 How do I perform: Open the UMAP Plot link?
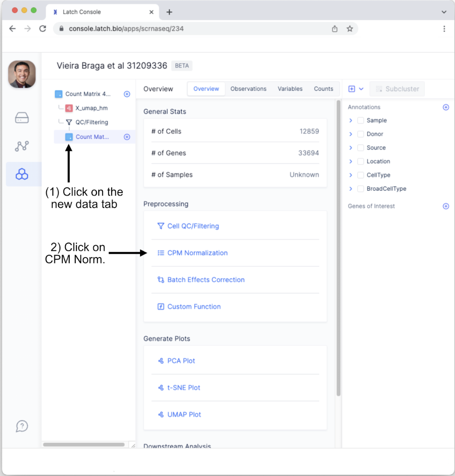pos(184,415)
